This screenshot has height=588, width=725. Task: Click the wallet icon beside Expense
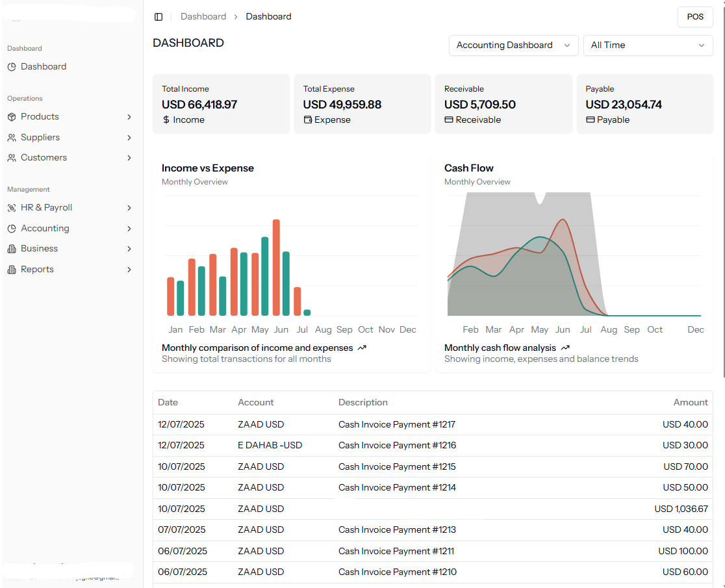point(307,120)
